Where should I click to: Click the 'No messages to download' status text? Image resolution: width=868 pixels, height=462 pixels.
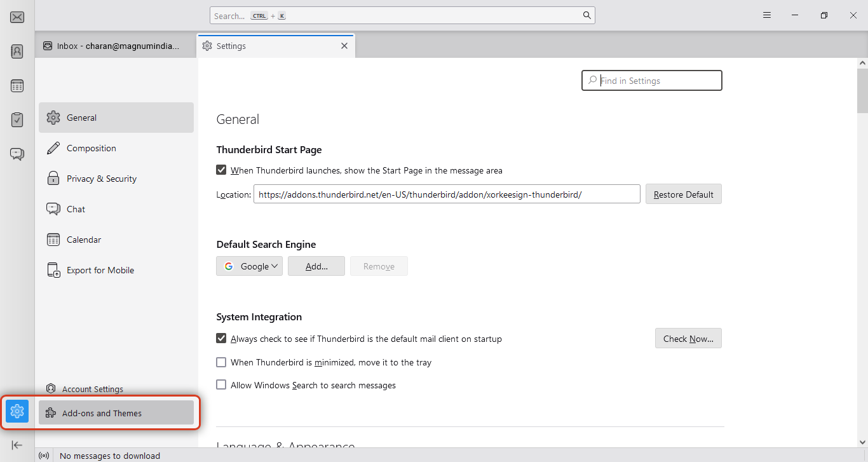click(x=110, y=456)
